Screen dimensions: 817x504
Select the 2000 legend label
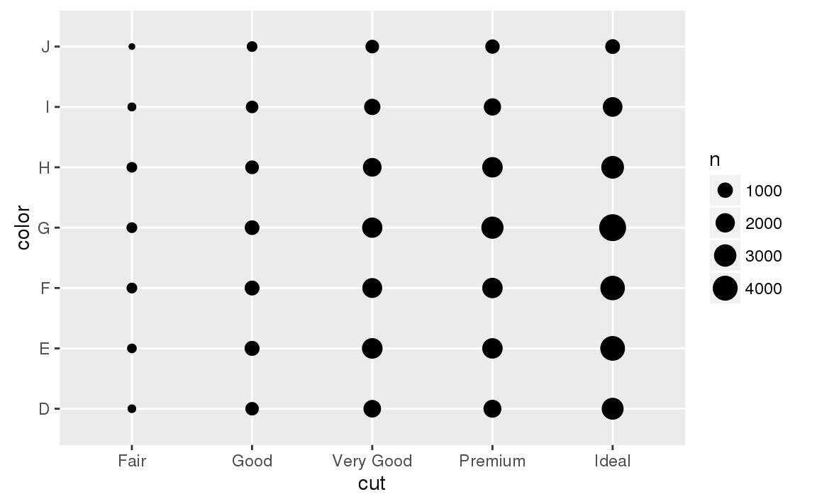tap(763, 224)
